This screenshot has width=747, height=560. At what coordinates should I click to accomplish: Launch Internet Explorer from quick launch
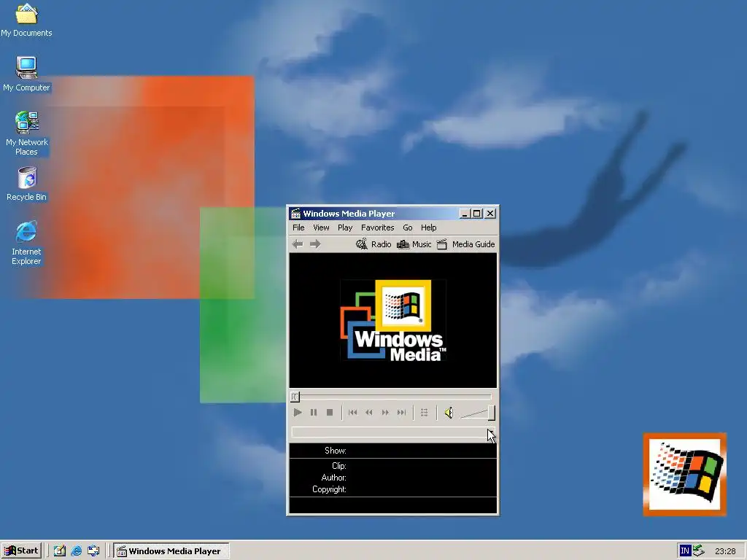click(x=76, y=551)
